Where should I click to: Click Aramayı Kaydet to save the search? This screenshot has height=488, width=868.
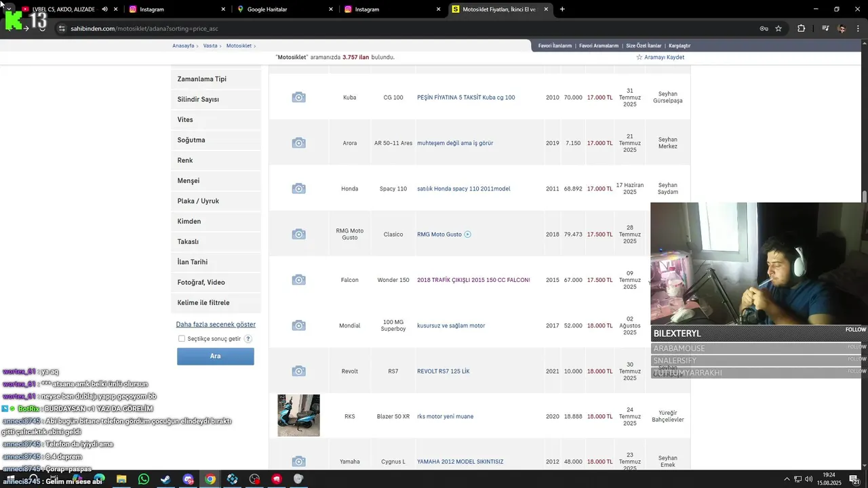[x=660, y=58]
